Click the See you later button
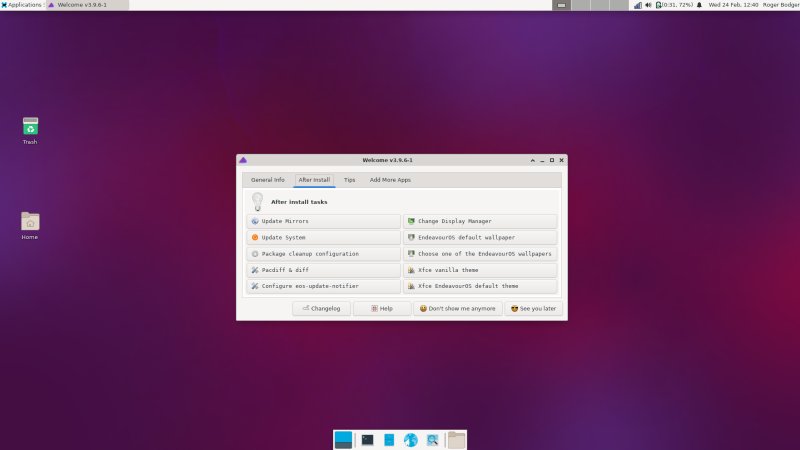Image resolution: width=800 pixels, height=450 pixels. pos(534,309)
